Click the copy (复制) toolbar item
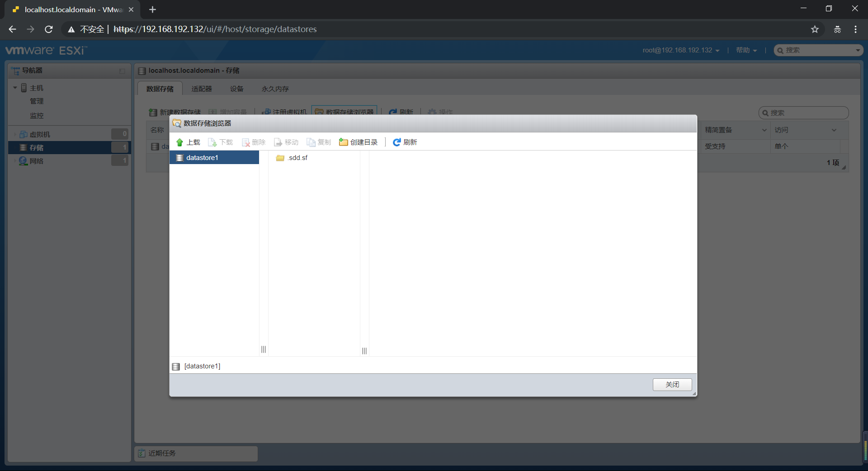 (x=319, y=142)
